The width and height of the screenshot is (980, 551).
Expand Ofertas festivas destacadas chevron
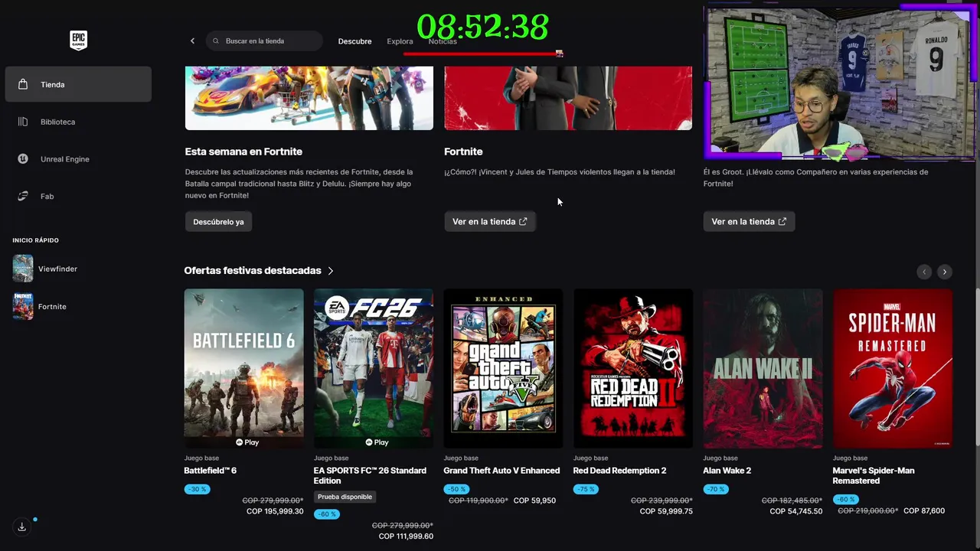pyautogui.click(x=331, y=271)
